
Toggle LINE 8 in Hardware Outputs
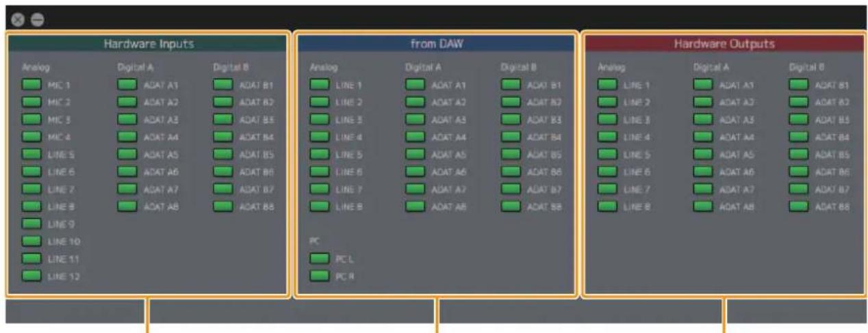(x=608, y=206)
